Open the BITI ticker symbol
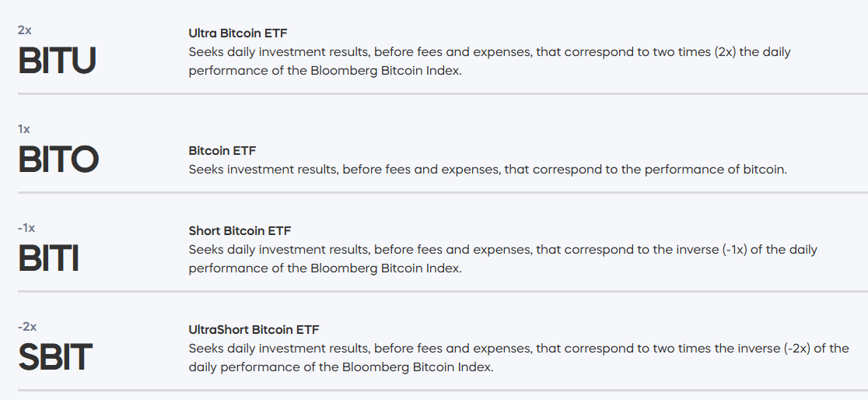868x400 pixels. (49, 258)
